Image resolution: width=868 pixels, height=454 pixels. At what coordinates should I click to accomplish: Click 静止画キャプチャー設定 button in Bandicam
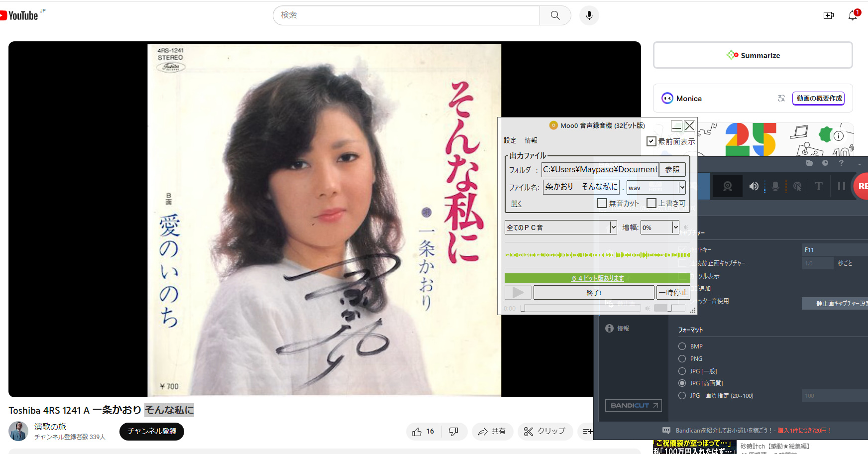835,303
